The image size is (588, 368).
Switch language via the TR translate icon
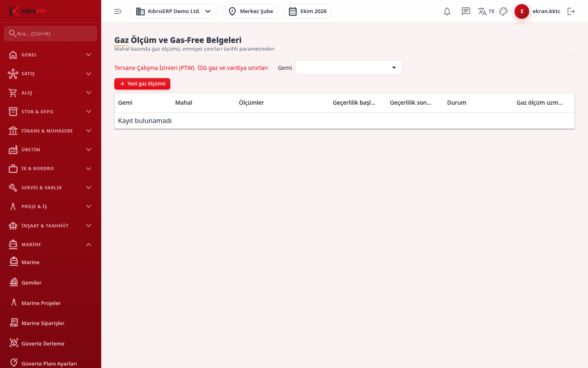tap(486, 11)
